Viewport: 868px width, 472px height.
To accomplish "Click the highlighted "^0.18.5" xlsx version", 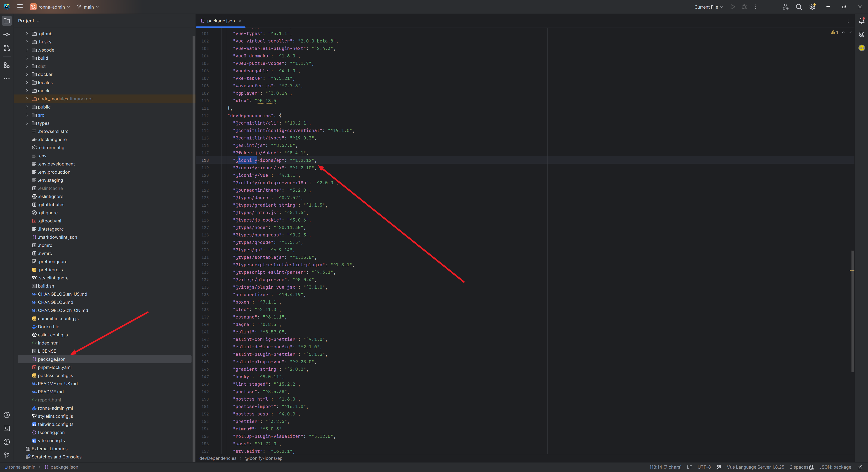I will pyautogui.click(x=267, y=101).
